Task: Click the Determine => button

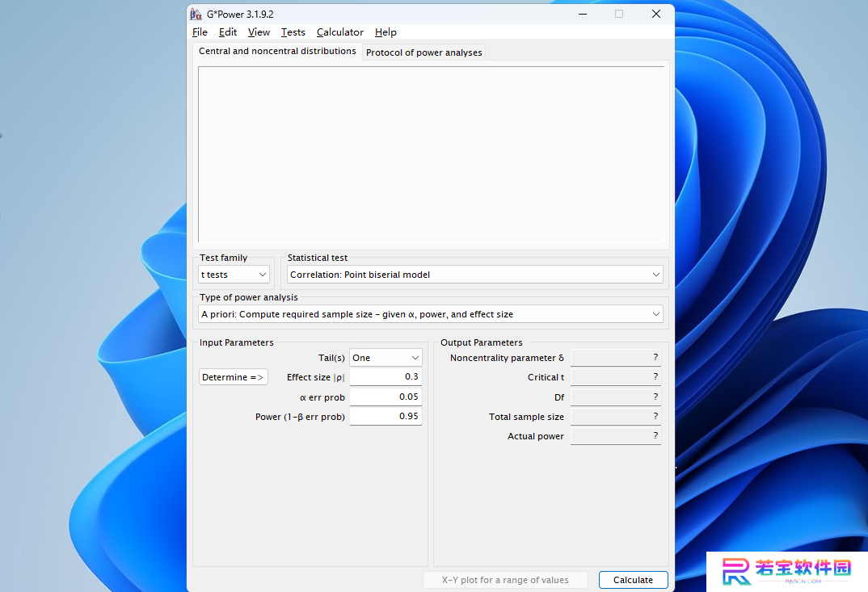Action: point(233,377)
